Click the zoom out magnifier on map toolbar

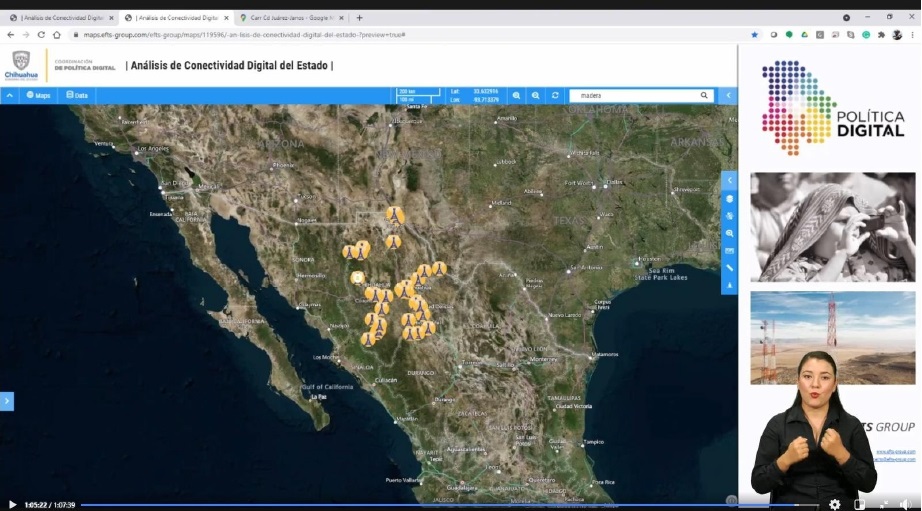pos(536,96)
